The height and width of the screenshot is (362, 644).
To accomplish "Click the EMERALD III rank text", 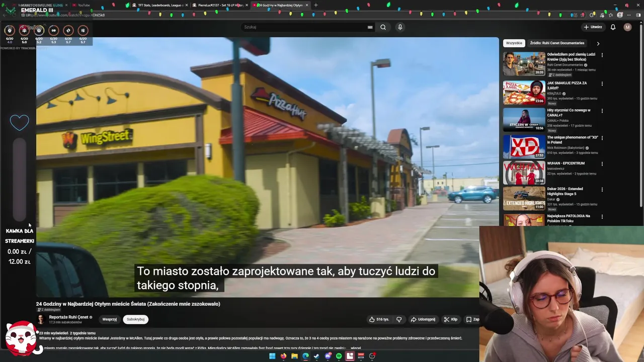I will [x=37, y=10].
